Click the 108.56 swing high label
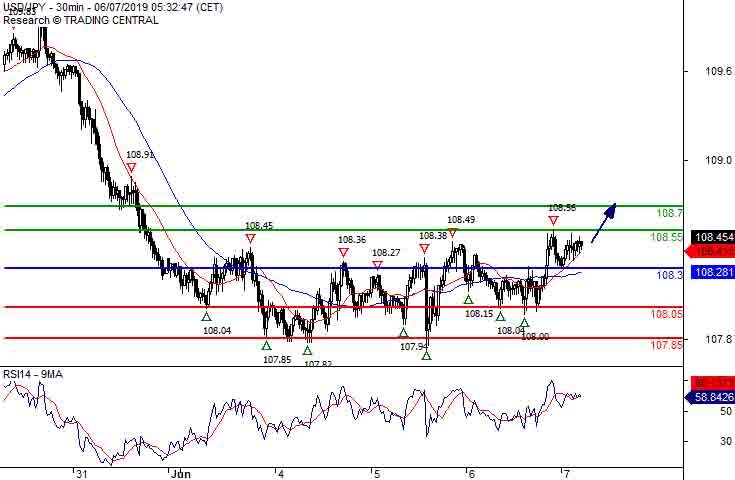 (562, 208)
